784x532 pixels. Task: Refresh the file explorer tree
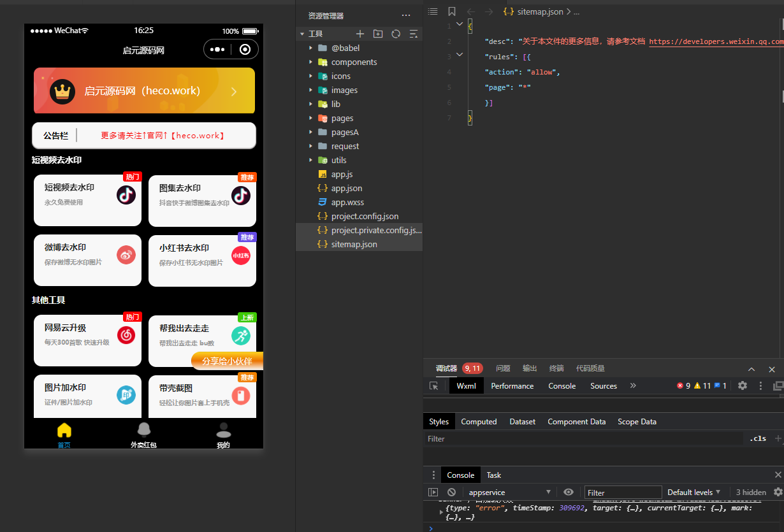(x=396, y=34)
